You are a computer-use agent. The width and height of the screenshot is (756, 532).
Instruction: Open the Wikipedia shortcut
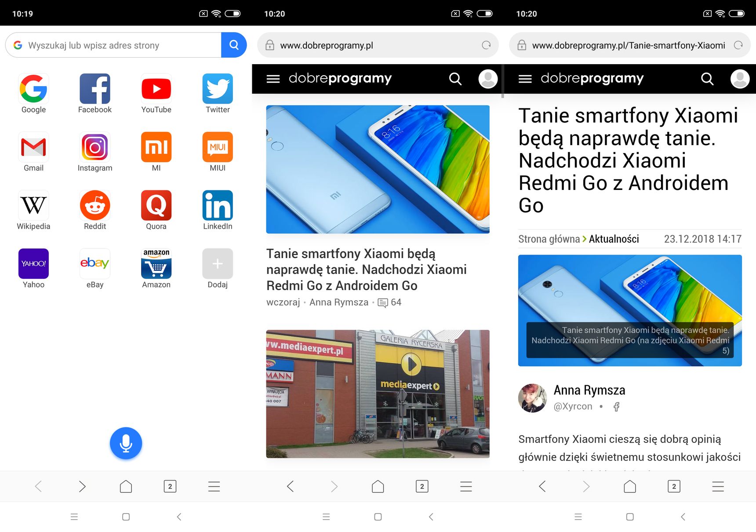click(33, 205)
